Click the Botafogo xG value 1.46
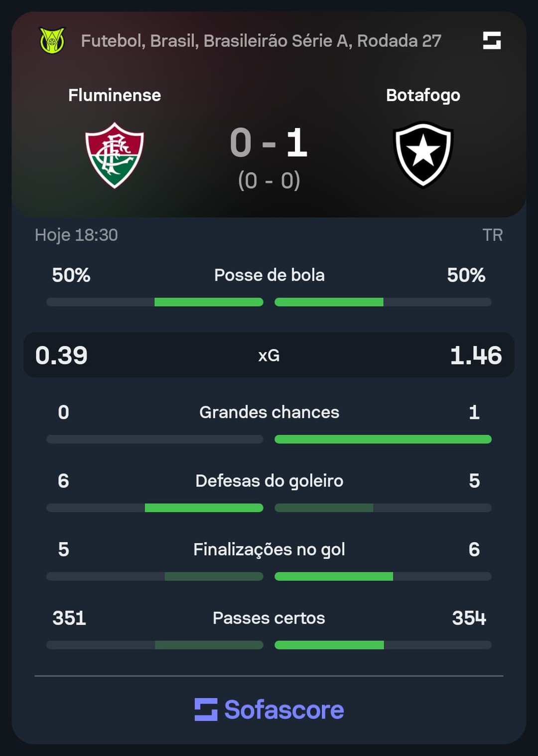Screen dimensions: 538x756 (x=476, y=356)
